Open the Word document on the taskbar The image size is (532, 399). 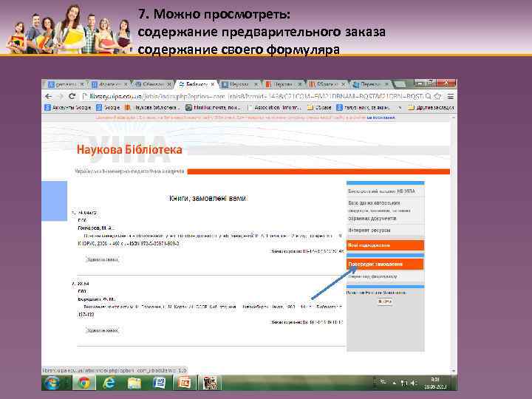point(159,383)
